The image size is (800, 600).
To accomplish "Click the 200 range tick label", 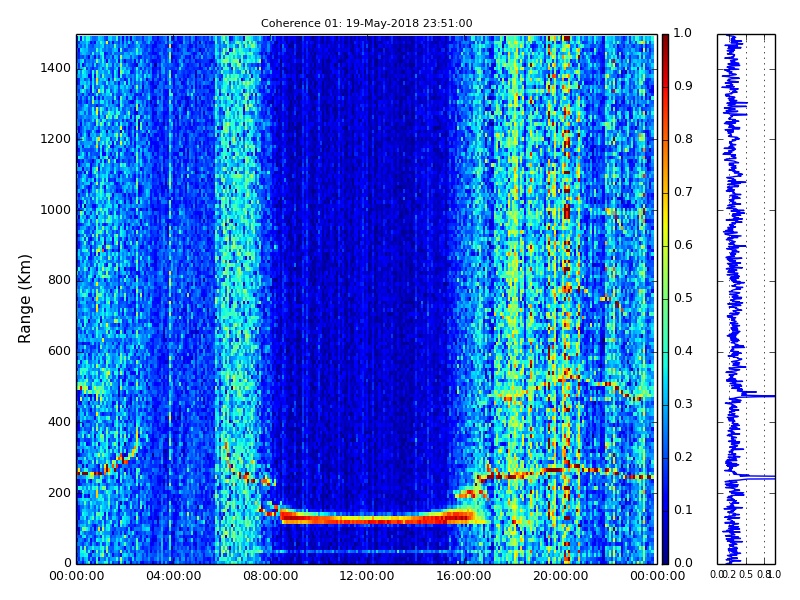I will (x=59, y=493).
